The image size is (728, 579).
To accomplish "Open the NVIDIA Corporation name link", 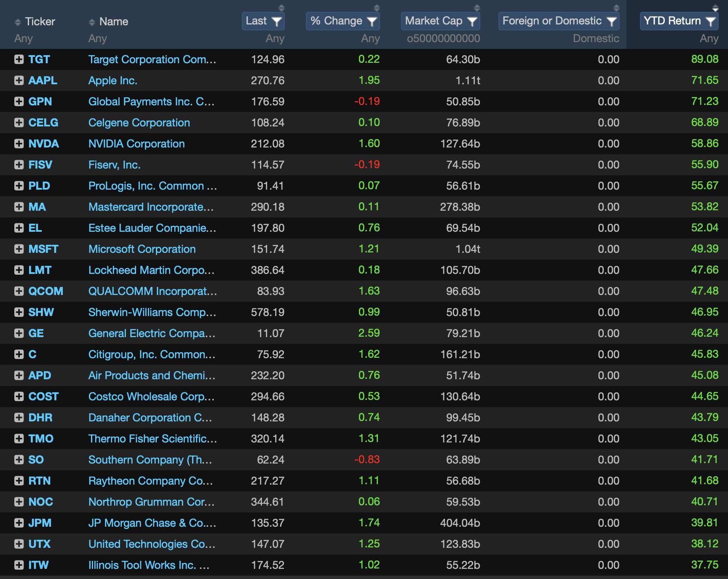I will tap(136, 144).
